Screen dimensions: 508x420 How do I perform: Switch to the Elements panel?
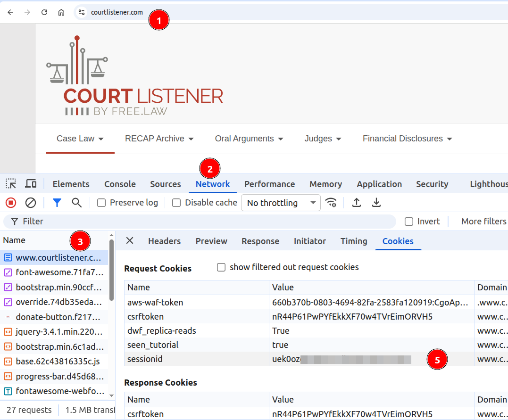pos(71,184)
